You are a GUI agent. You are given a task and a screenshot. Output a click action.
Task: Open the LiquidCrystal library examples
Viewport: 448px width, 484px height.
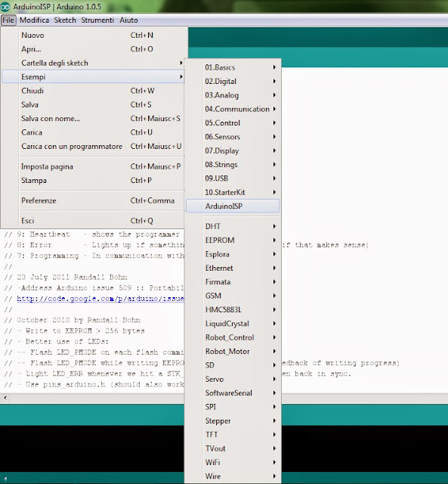point(233,324)
